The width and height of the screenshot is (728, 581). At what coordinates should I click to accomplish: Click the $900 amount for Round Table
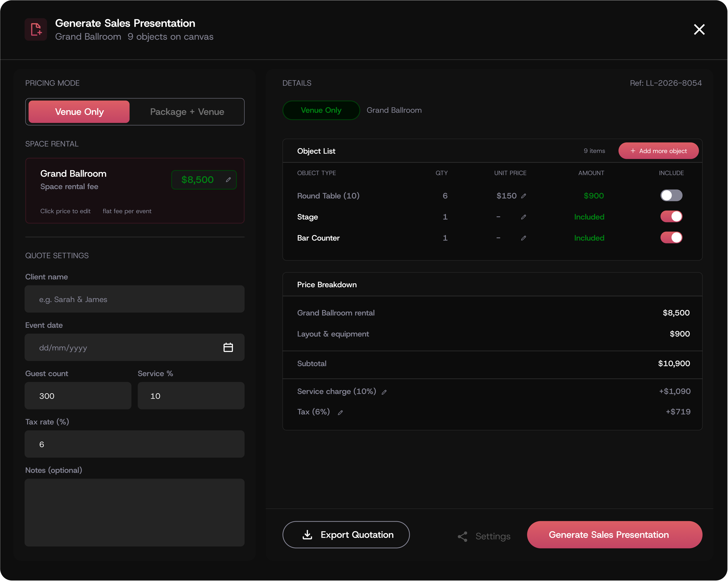pyautogui.click(x=594, y=196)
